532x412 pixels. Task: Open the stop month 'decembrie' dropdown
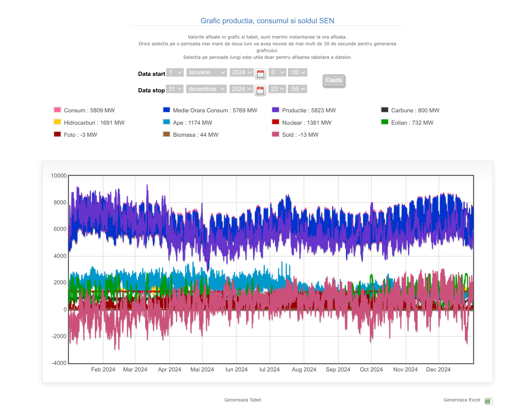(x=206, y=89)
